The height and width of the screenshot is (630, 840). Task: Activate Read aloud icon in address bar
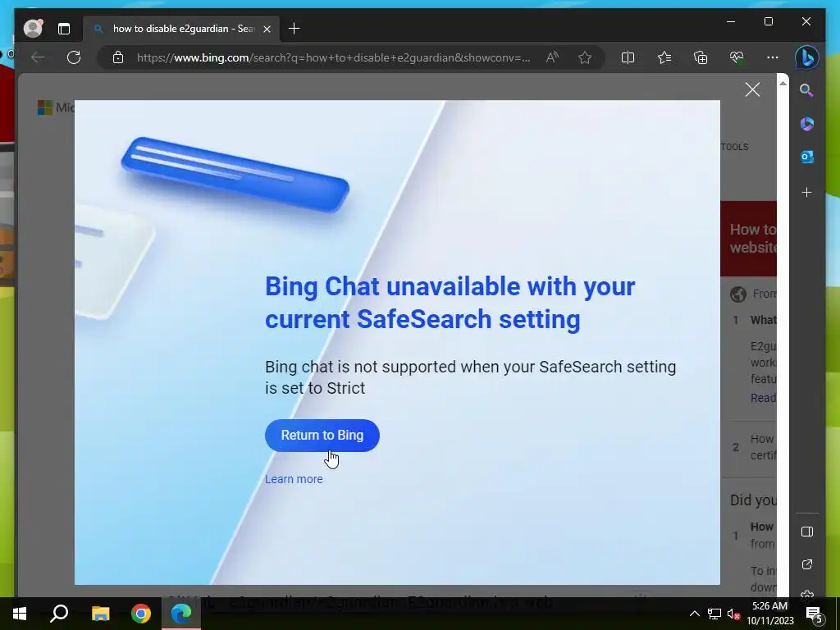[552, 57]
